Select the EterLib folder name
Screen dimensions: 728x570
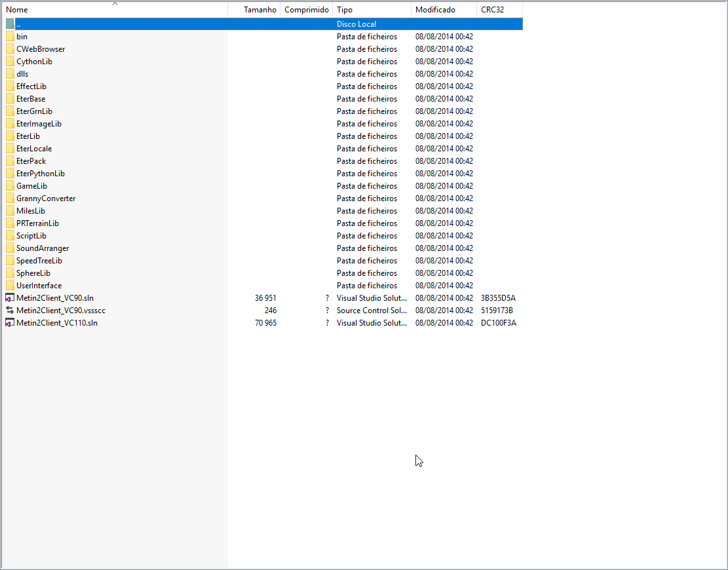[28, 136]
